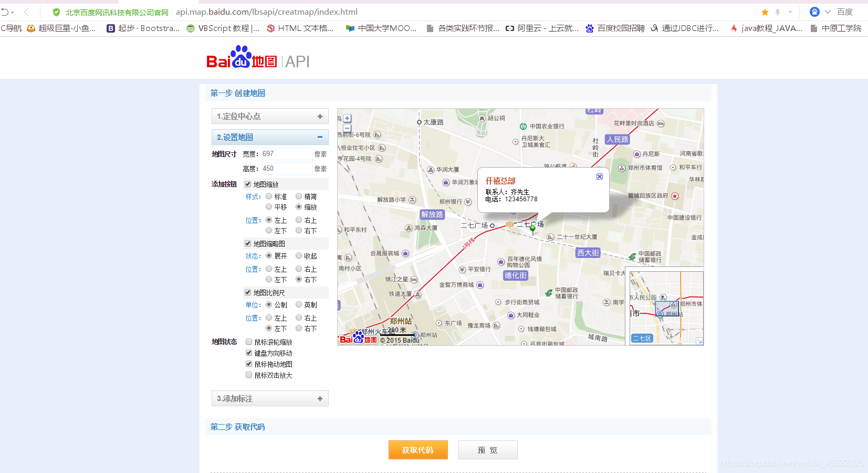This screenshot has width=868, height=473.
Task: Enable 鼠标双击放大 checkbox
Action: (249, 375)
